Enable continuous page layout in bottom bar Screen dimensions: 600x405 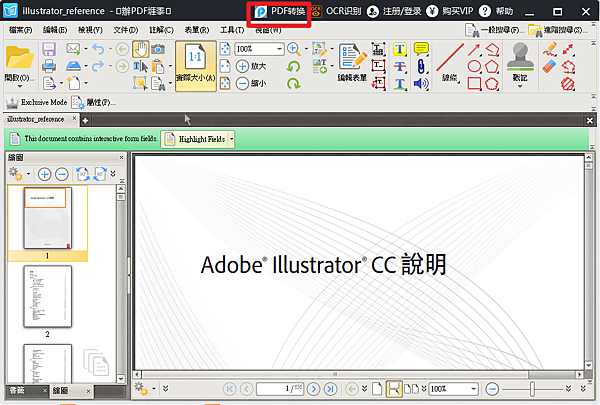pyautogui.click(x=394, y=389)
